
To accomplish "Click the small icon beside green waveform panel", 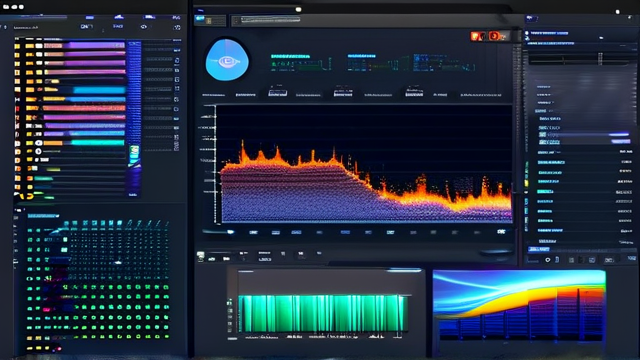I will 230,302.
